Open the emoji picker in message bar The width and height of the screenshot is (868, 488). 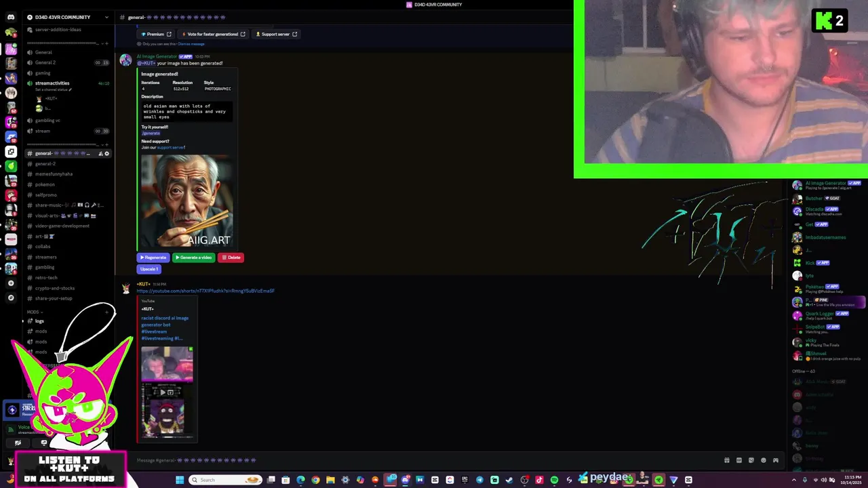click(764, 460)
